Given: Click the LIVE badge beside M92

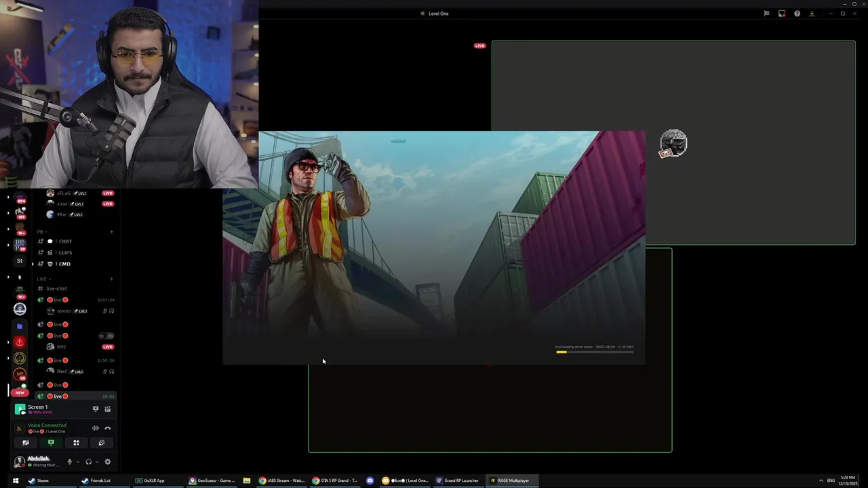Looking at the screenshot, I should point(108,347).
